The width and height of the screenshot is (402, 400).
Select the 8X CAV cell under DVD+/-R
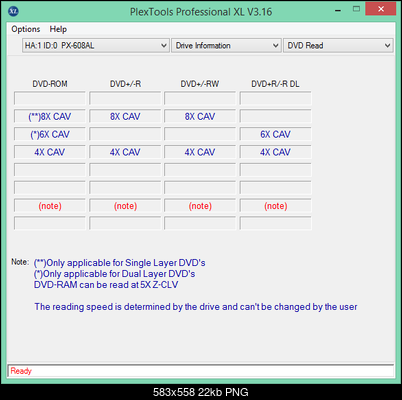tap(125, 117)
